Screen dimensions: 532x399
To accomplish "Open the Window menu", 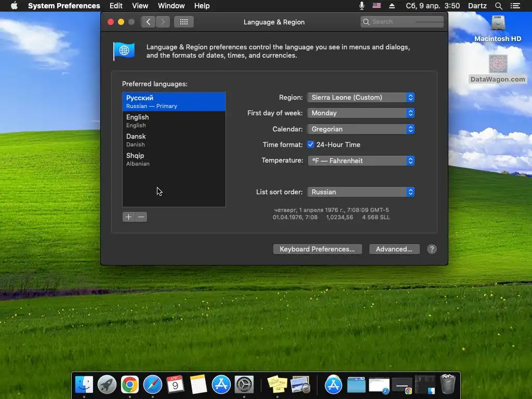I will (x=171, y=6).
